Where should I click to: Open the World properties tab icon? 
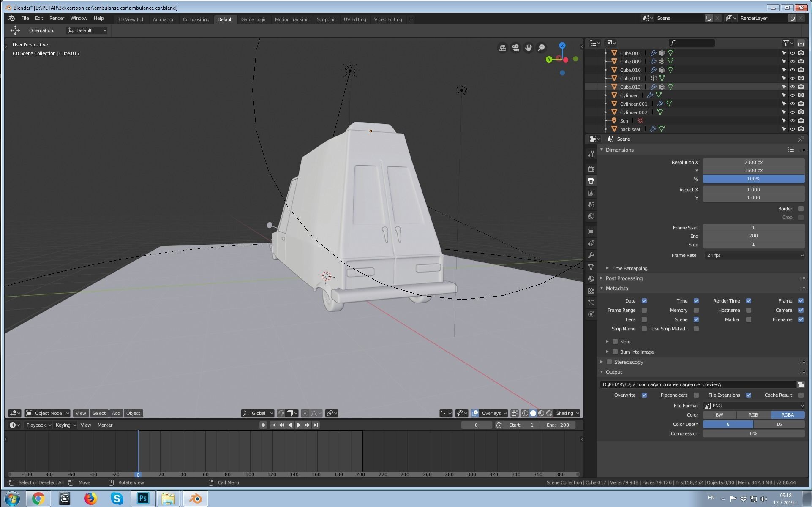click(591, 216)
